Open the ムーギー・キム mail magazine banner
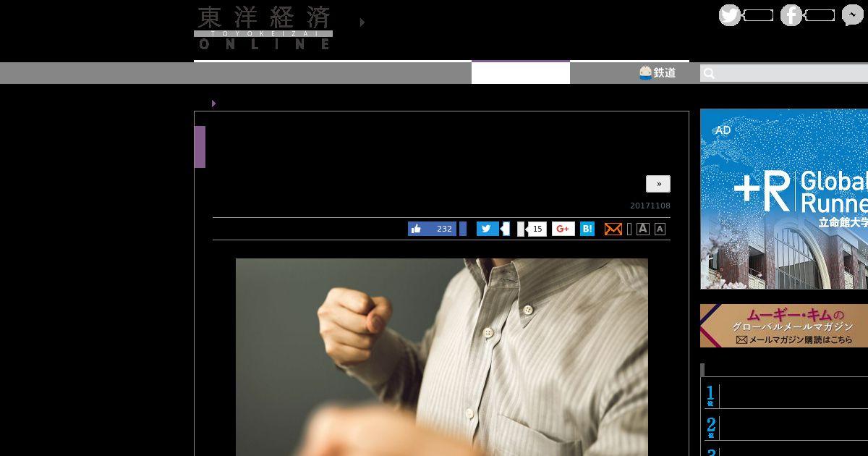868x456 pixels. [784, 326]
